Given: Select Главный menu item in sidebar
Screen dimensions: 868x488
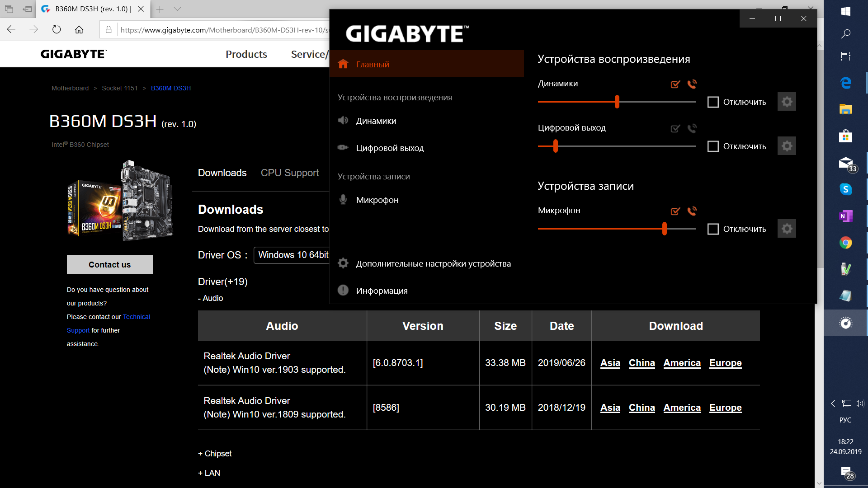Looking at the screenshot, I should click(373, 64).
